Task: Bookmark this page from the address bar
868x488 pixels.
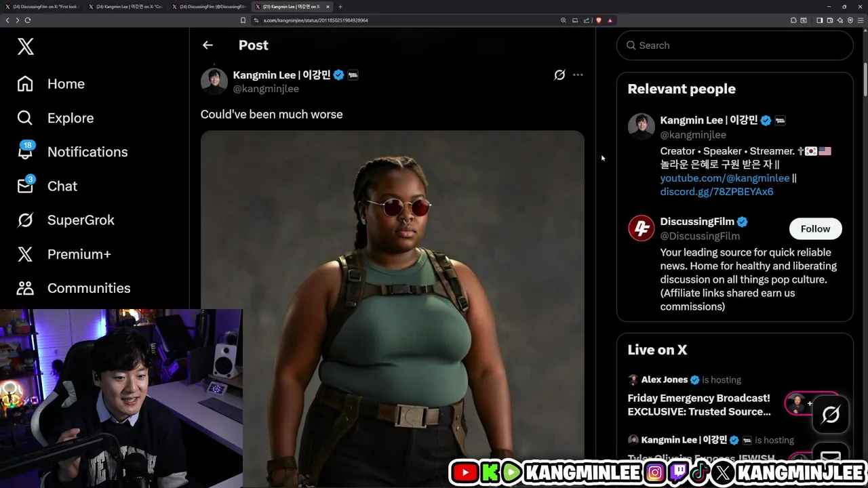Action: pyautogui.click(x=243, y=20)
